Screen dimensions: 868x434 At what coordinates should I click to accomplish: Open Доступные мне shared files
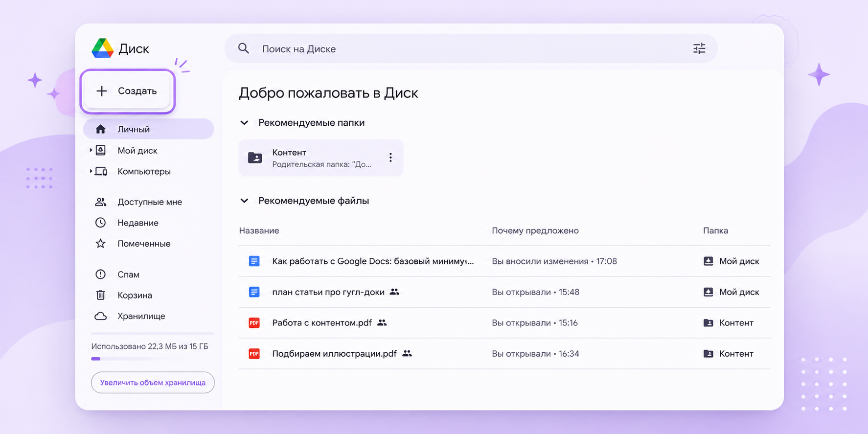coord(149,202)
